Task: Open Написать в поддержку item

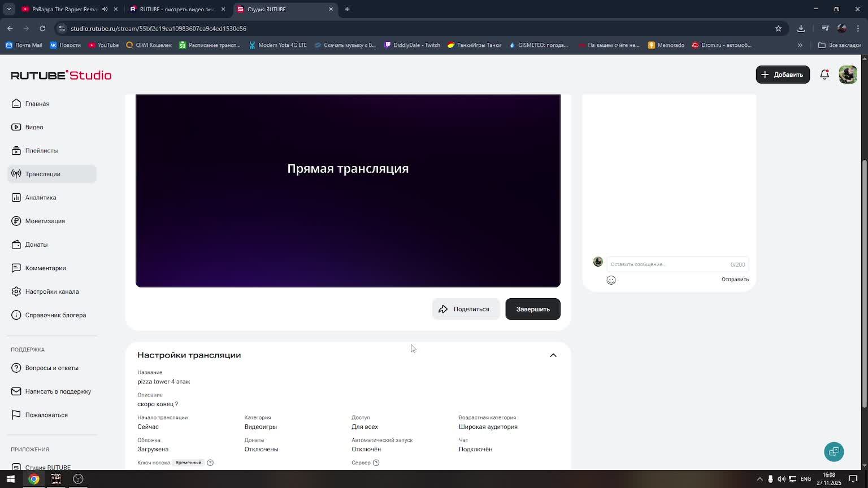Action: (x=51, y=391)
